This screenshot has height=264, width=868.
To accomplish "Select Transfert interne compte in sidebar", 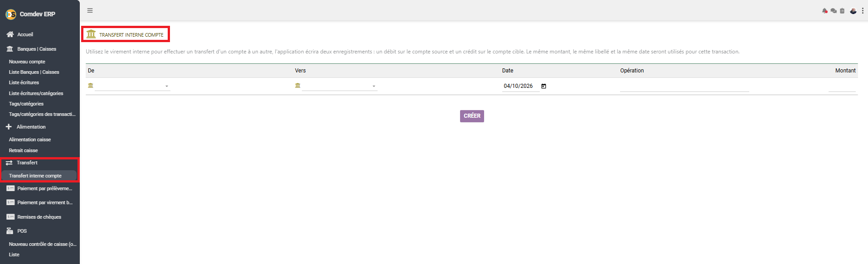I will click(39, 176).
